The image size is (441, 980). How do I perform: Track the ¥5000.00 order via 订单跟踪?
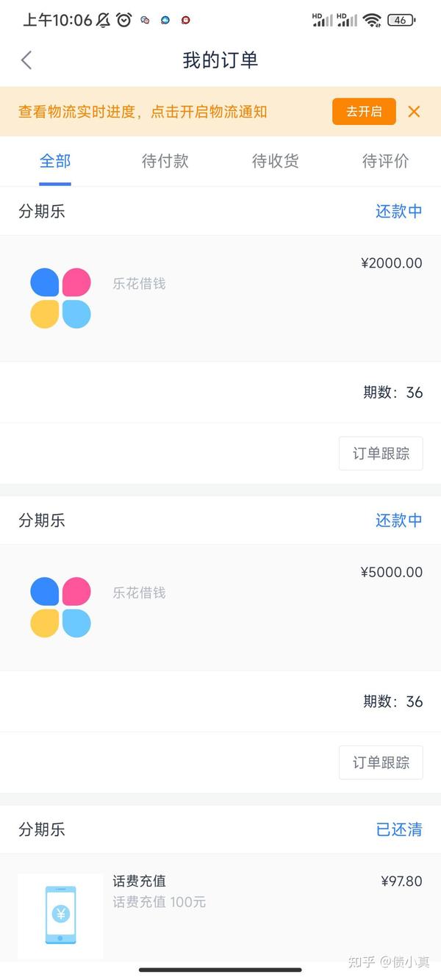[x=381, y=763]
